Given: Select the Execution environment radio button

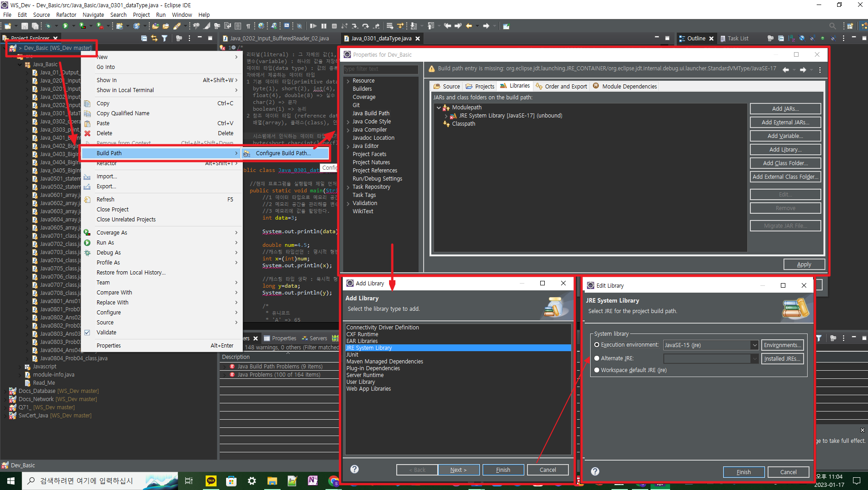Looking at the screenshot, I should click(x=597, y=345).
